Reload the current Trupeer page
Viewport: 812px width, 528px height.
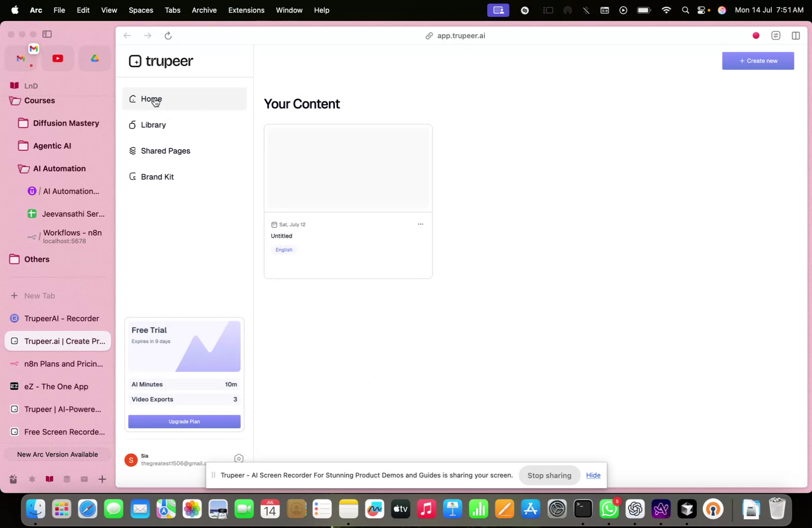click(x=168, y=35)
